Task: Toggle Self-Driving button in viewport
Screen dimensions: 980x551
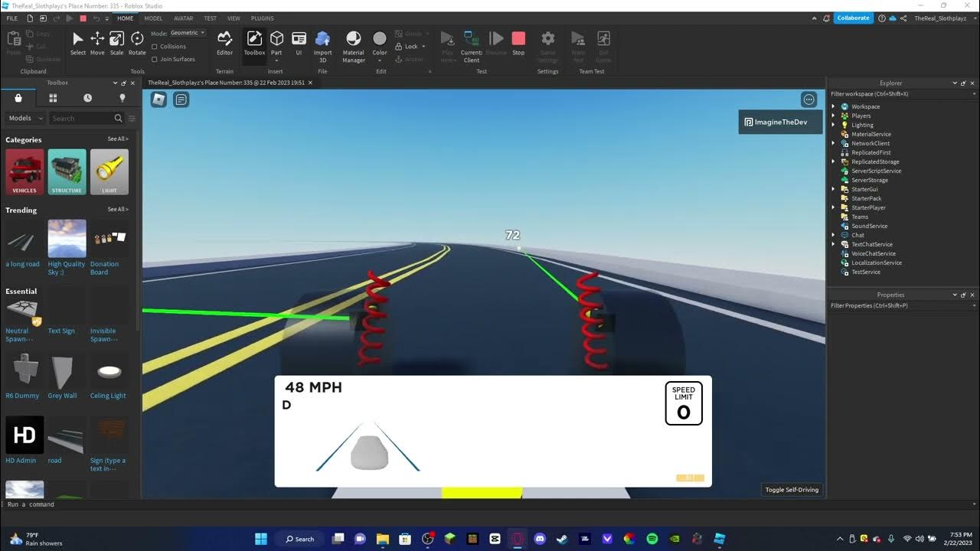Action: tap(792, 490)
